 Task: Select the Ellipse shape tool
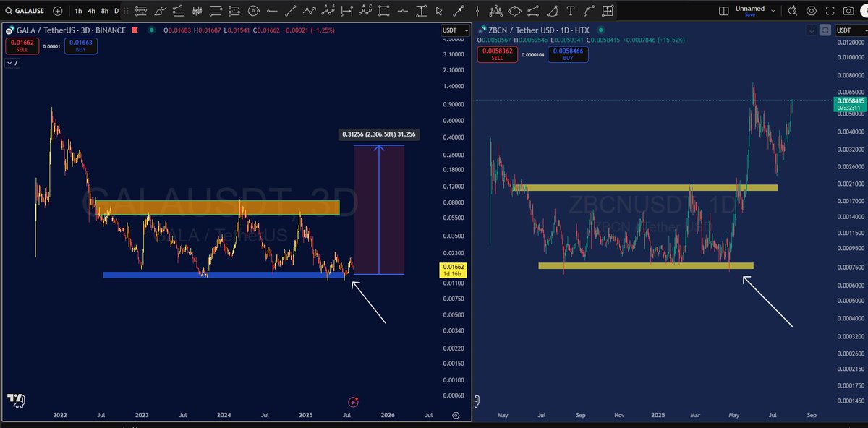point(515,11)
